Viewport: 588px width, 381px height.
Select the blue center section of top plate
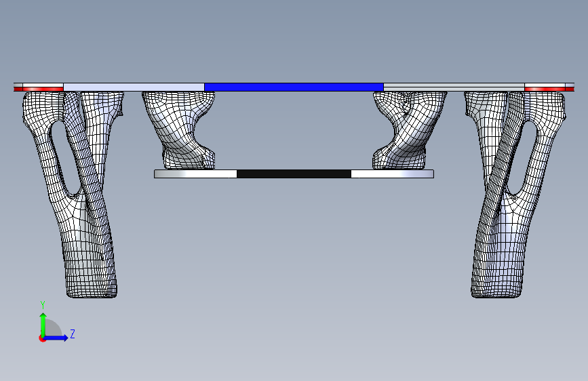294,87
